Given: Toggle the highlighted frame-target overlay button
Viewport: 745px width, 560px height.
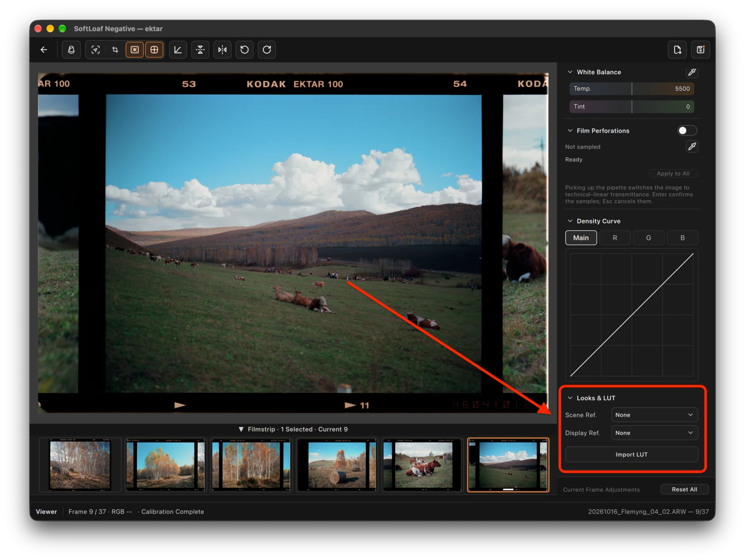Looking at the screenshot, I should [135, 50].
